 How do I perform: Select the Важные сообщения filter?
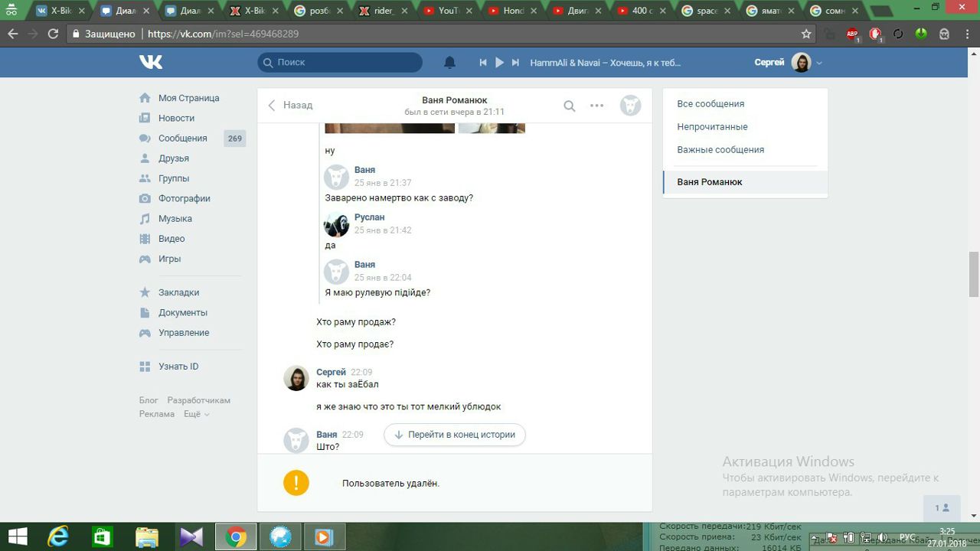pos(720,150)
